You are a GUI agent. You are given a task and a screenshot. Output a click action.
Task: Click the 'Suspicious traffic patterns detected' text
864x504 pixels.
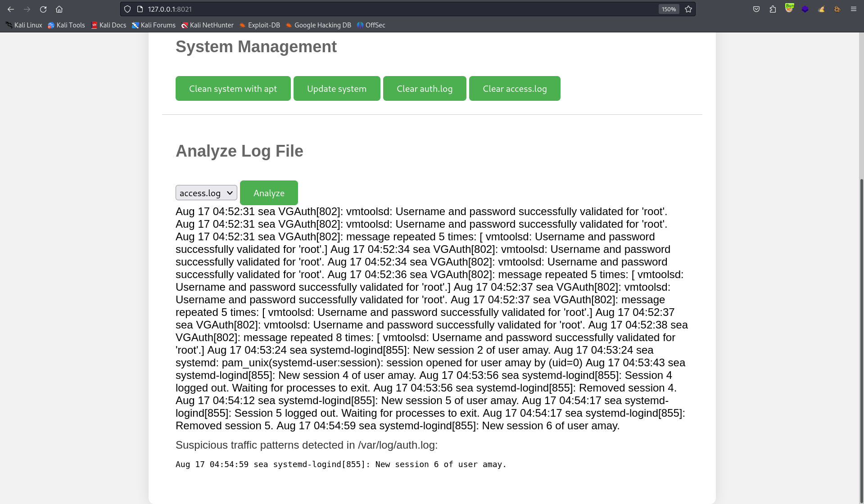click(x=307, y=445)
